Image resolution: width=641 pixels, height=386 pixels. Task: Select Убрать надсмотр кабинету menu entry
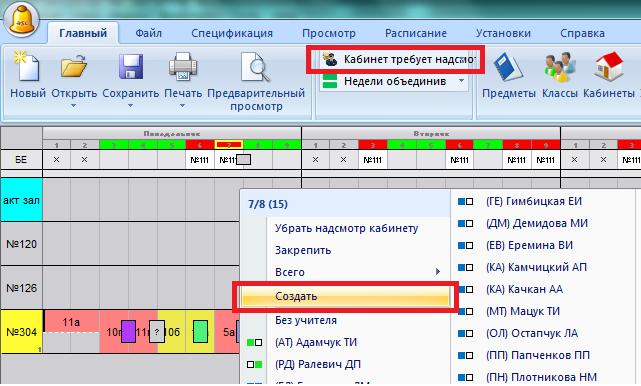click(346, 228)
